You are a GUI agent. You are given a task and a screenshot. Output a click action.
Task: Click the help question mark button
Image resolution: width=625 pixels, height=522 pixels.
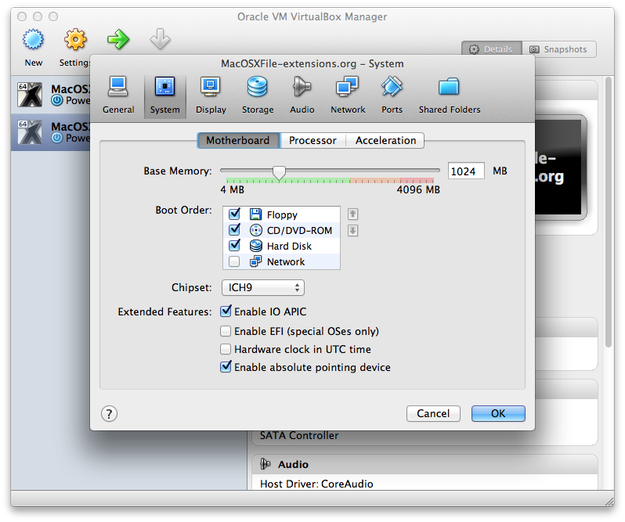coord(109,414)
